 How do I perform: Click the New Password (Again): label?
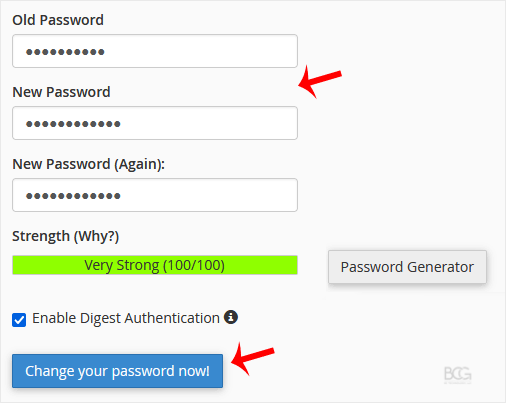click(89, 164)
